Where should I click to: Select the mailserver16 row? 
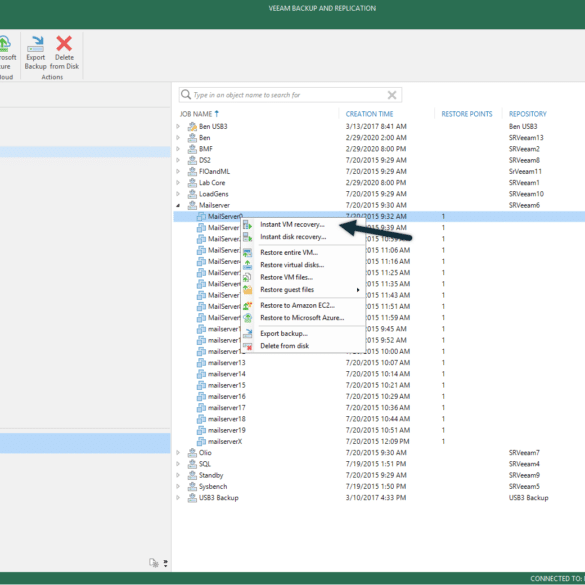[x=379, y=396]
